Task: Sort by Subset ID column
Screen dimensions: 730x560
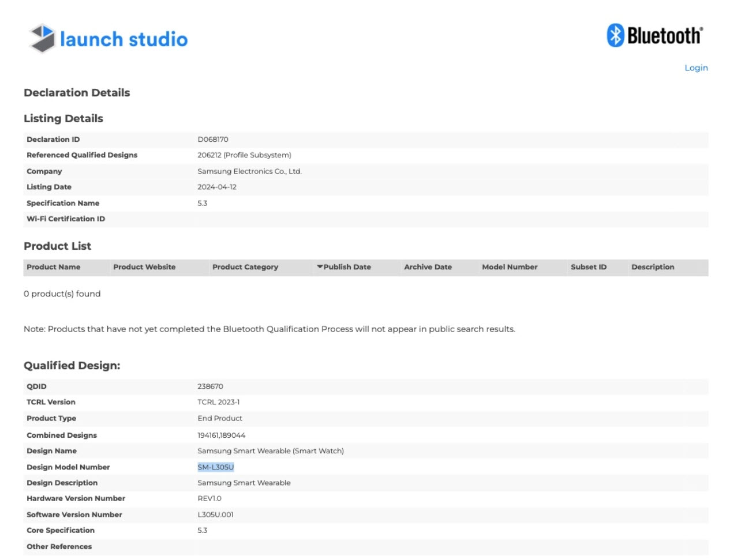Action: click(589, 267)
